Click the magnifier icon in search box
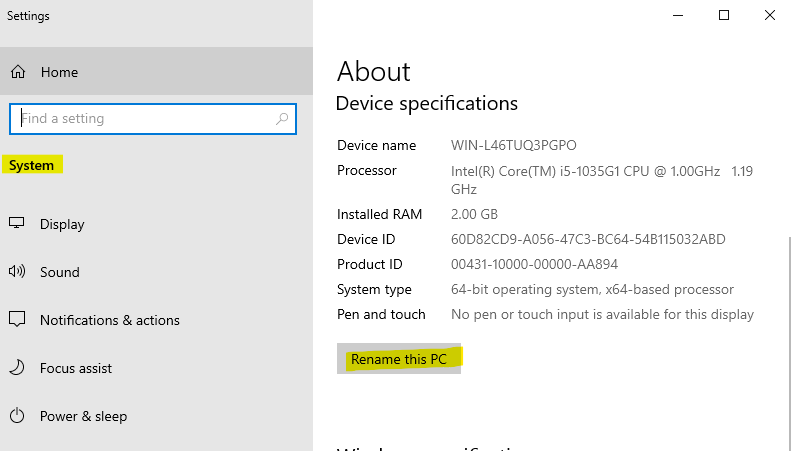 click(283, 119)
